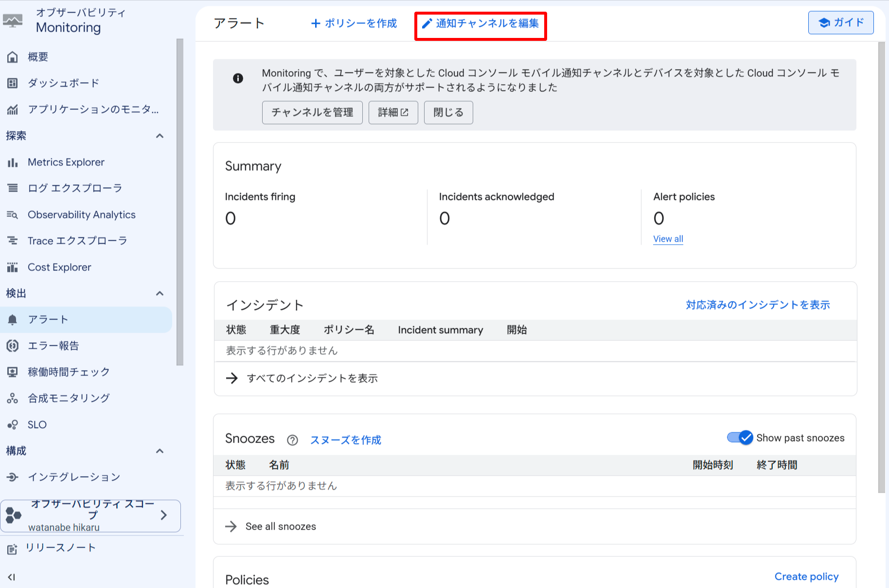Screen dimensions: 889x588
Task: Click the sidebar vertical scrollbar
Action: [180, 202]
